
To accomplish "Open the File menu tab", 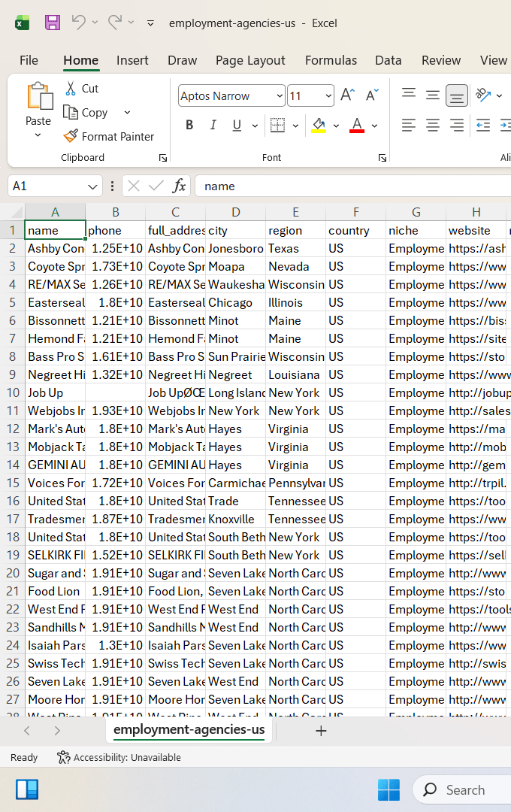I will click(29, 60).
